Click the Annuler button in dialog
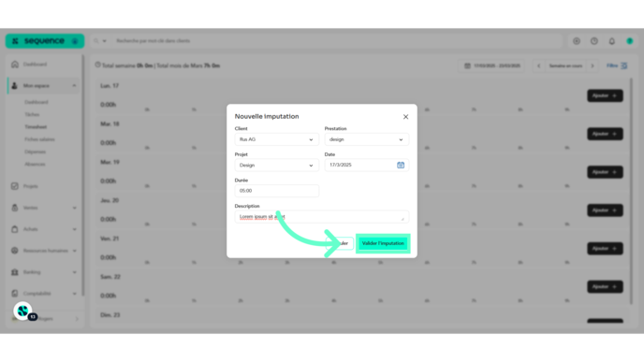The height and width of the screenshot is (362, 644). [x=340, y=243]
